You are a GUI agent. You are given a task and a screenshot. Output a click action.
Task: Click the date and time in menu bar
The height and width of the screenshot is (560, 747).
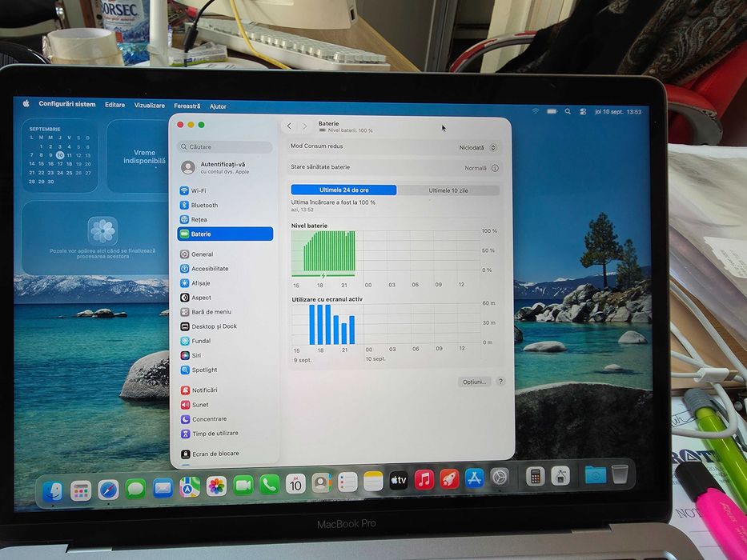pos(618,112)
